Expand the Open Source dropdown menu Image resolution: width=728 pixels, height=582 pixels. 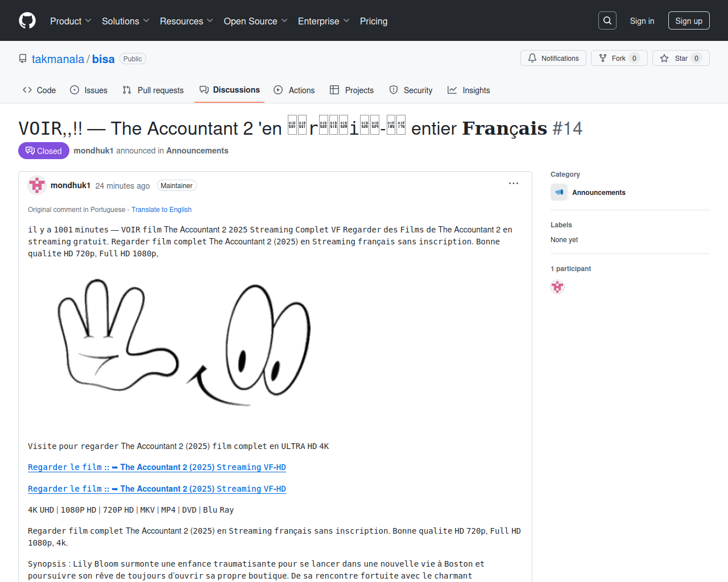point(256,21)
